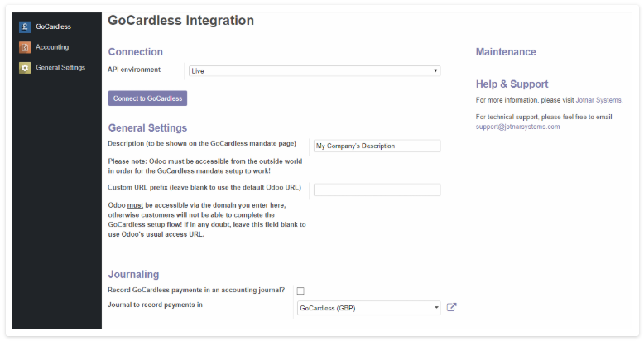
Task: Click the GoCardless Integration page title
Action: (x=180, y=21)
